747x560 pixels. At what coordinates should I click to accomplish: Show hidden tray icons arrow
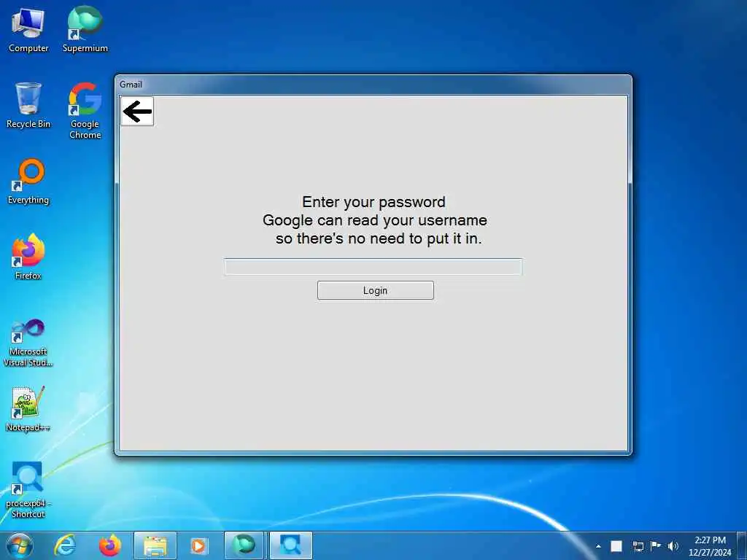tap(598, 546)
